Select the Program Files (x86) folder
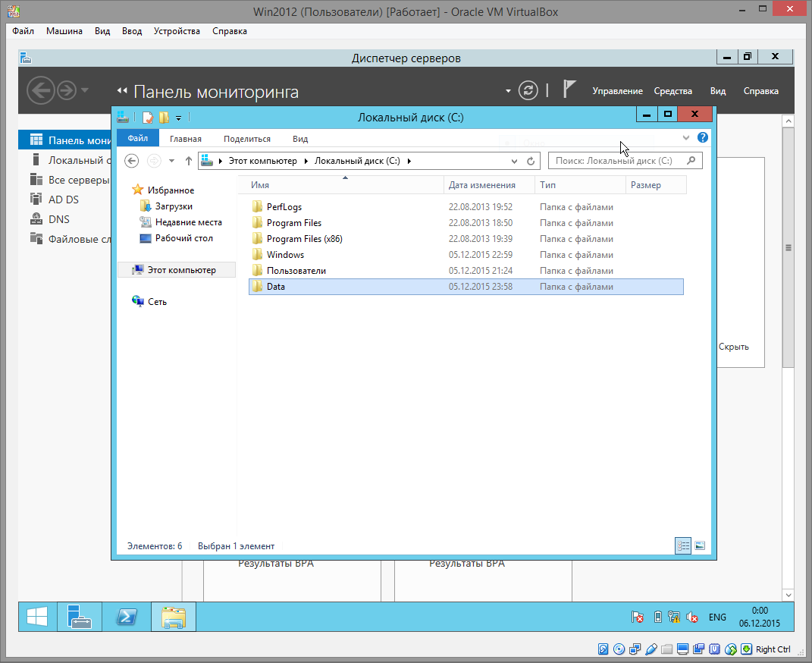The image size is (812, 663). click(x=466, y=239)
